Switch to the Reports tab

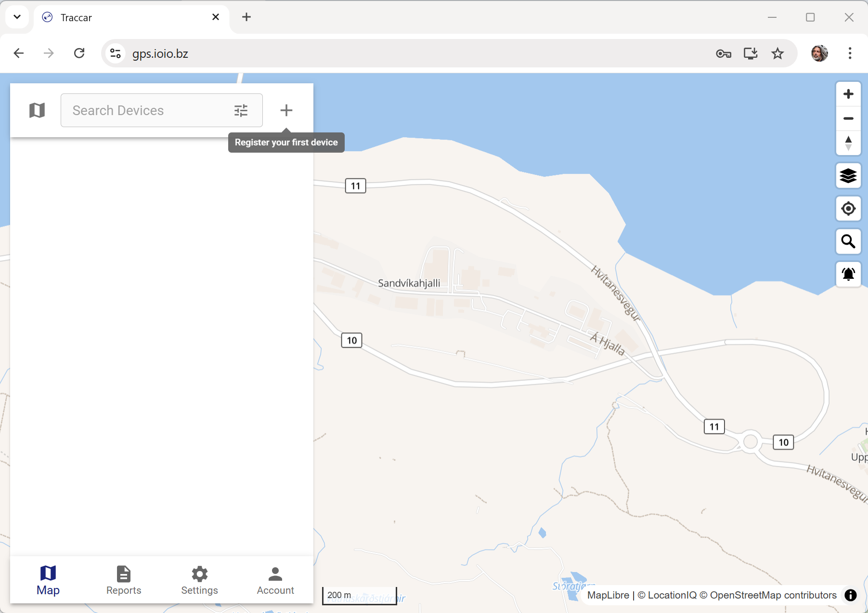pyautogui.click(x=124, y=580)
